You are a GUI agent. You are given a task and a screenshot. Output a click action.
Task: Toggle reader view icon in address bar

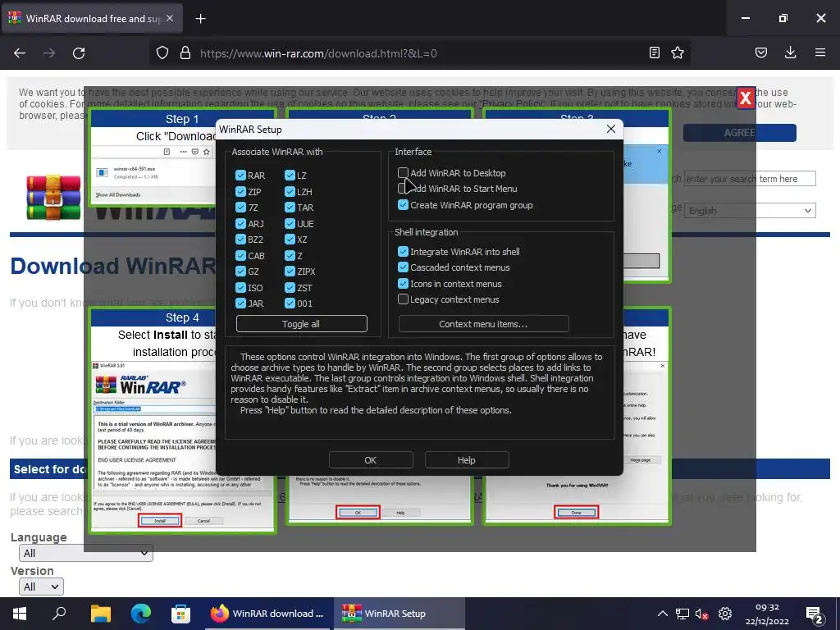pyautogui.click(x=654, y=53)
